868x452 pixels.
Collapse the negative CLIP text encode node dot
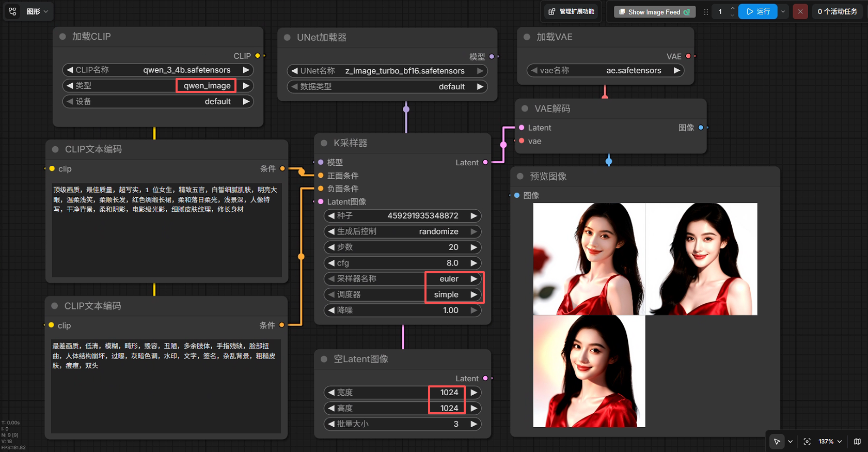[x=55, y=306]
